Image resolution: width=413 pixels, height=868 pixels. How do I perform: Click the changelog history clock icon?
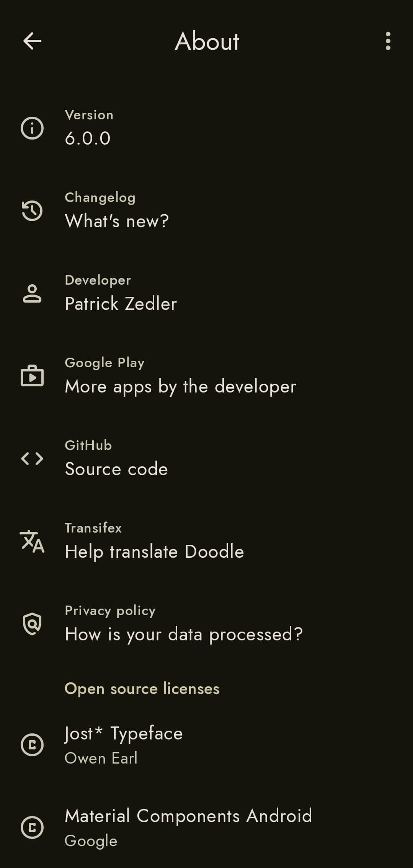coord(32,210)
